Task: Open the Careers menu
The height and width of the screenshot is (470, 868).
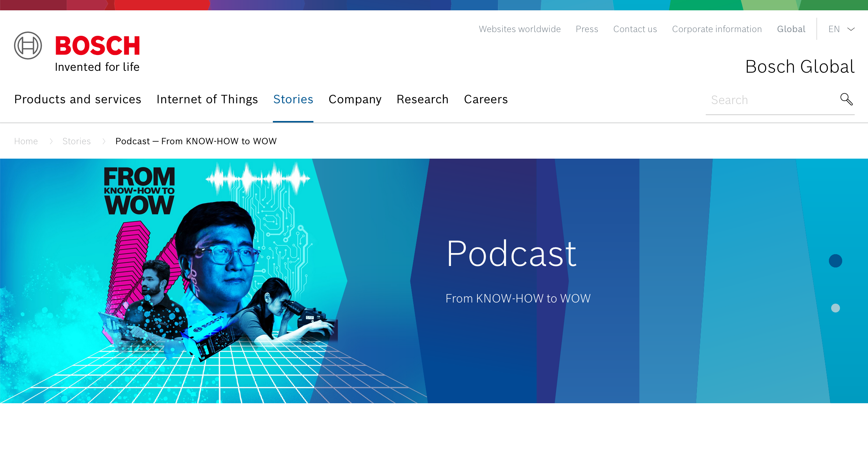Action: point(486,99)
